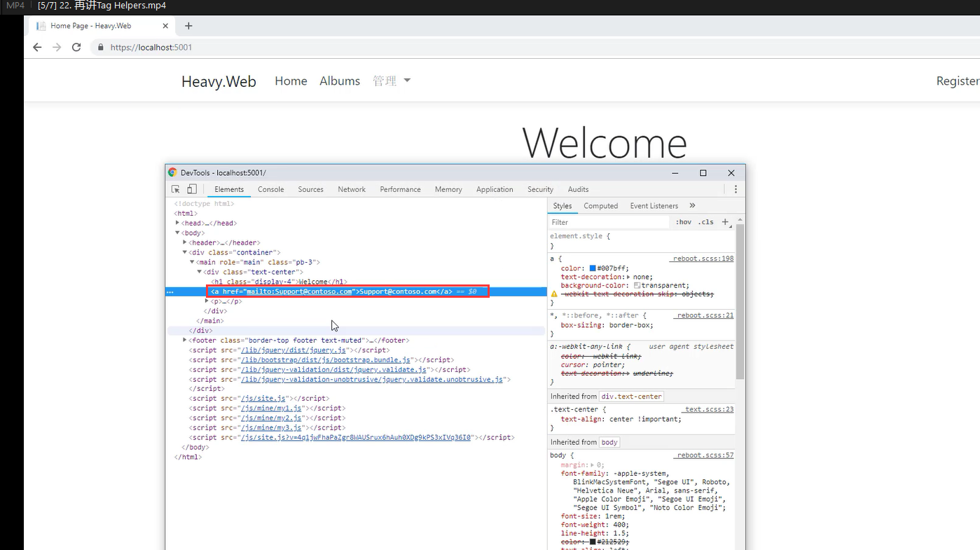Switch to the Network tab
Viewport: 980px width, 550px height.
coord(352,189)
